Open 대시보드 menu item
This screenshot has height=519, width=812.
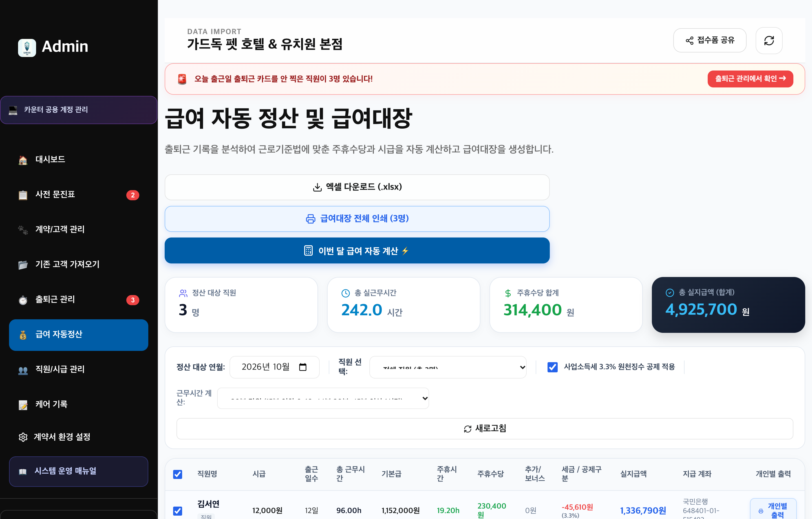79,159
